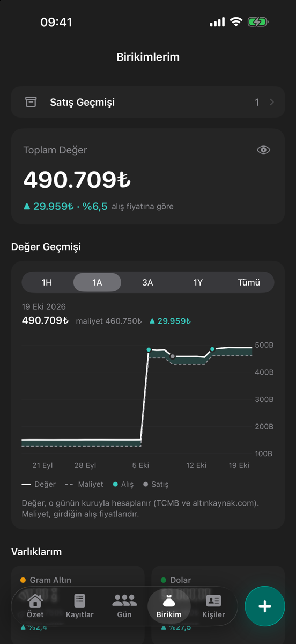Tap the Wi-Fi status icon

click(x=236, y=22)
